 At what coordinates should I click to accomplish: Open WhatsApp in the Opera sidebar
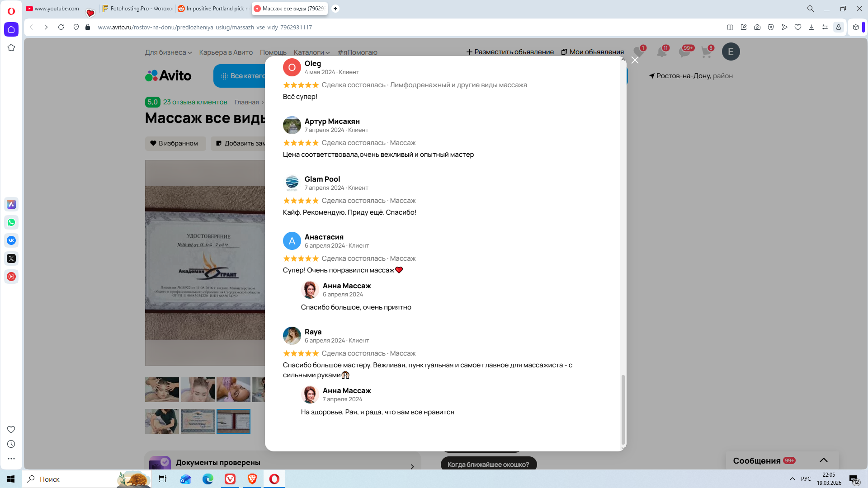(11, 222)
